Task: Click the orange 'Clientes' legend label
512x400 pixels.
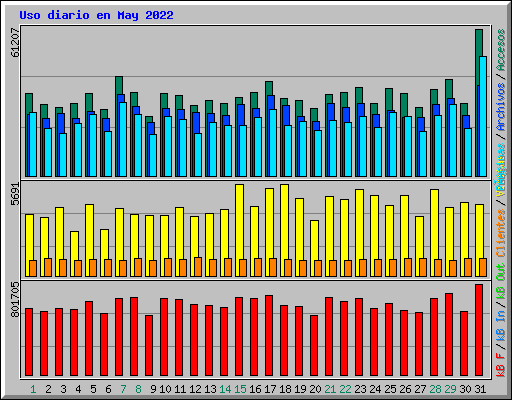Action: 501,233
